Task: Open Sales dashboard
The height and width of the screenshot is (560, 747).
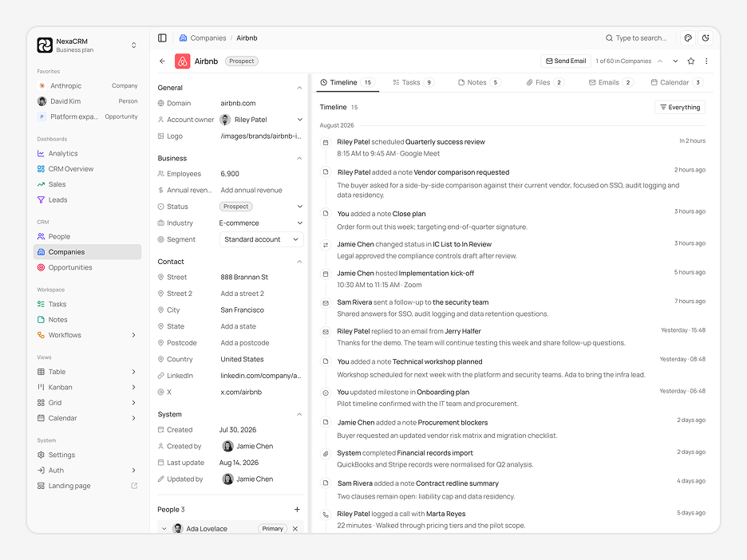Action: coord(87,184)
